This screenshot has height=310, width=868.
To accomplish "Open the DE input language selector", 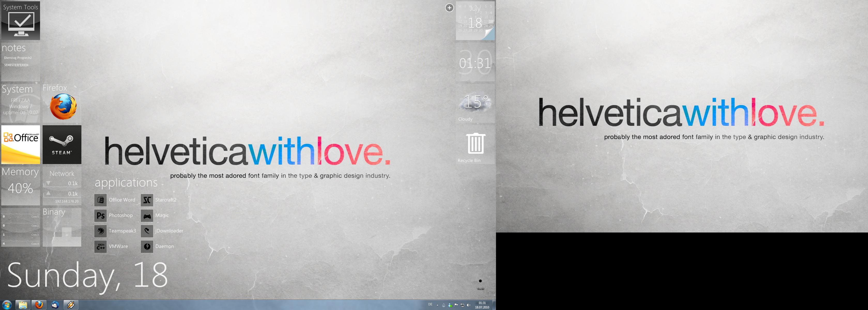I will click(430, 305).
